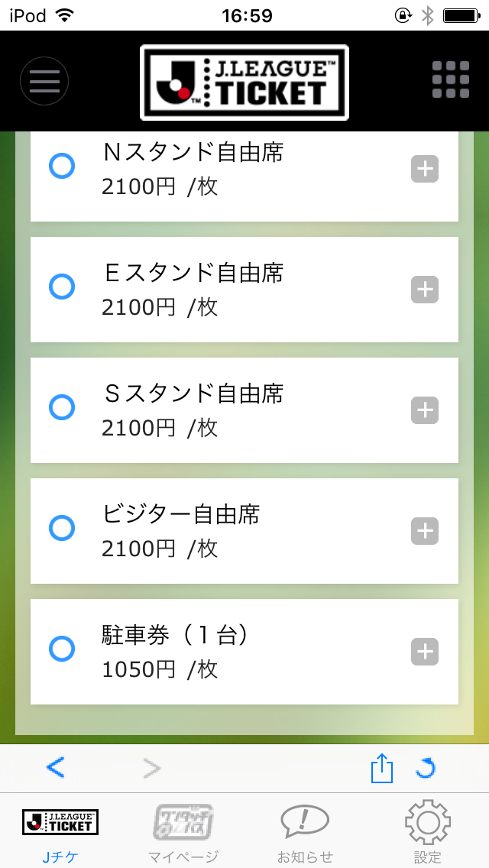This screenshot has width=489, height=868.
Task: Open the hamburger menu icon
Action: 44,81
